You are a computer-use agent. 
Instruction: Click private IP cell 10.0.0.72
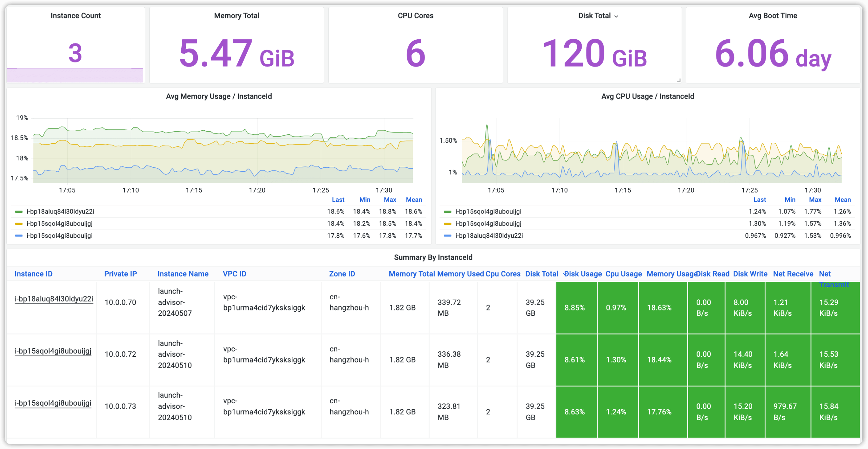[x=120, y=355]
